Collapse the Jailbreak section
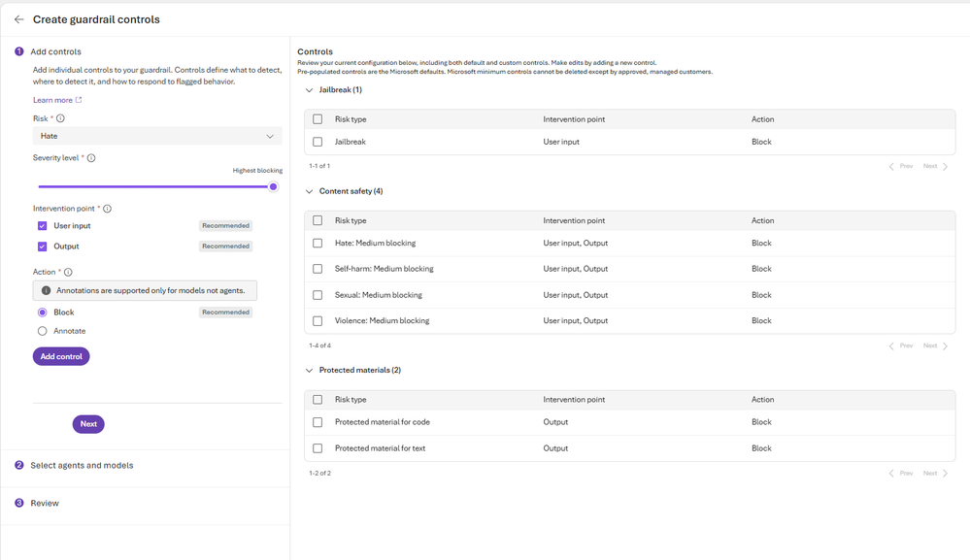 tap(309, 90)
